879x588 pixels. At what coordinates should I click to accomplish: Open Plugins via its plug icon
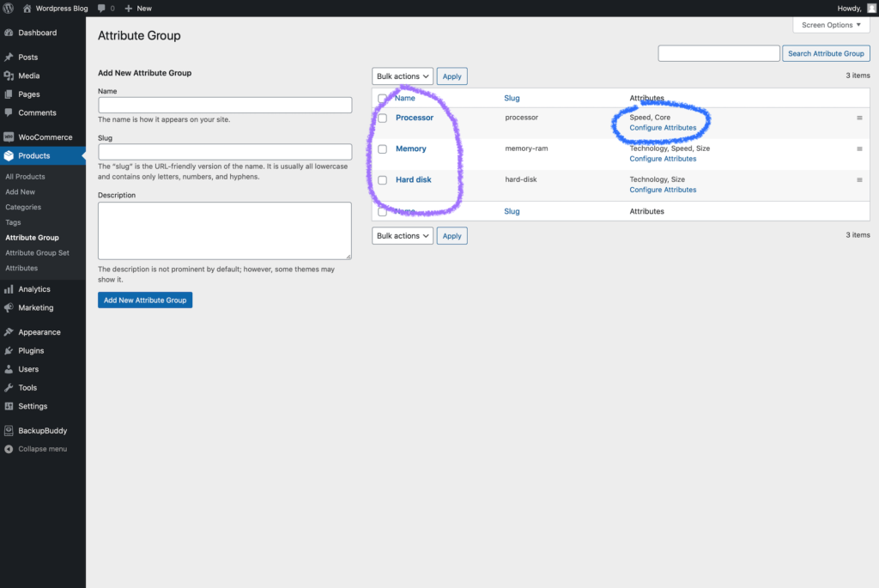click(9, 350)
